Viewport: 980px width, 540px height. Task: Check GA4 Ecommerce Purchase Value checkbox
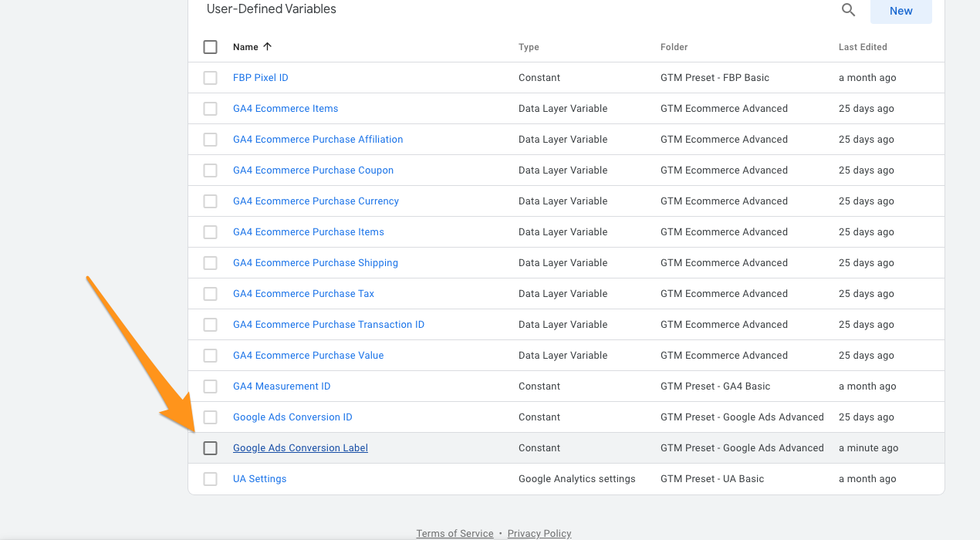click(x=211, y=356)
